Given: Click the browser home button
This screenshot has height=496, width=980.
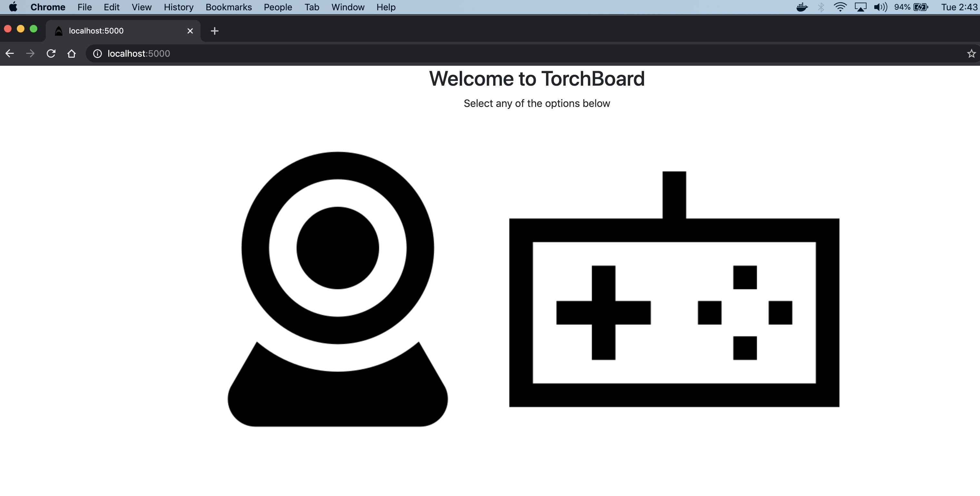Looking at the screenshot, I should [72, 53].
